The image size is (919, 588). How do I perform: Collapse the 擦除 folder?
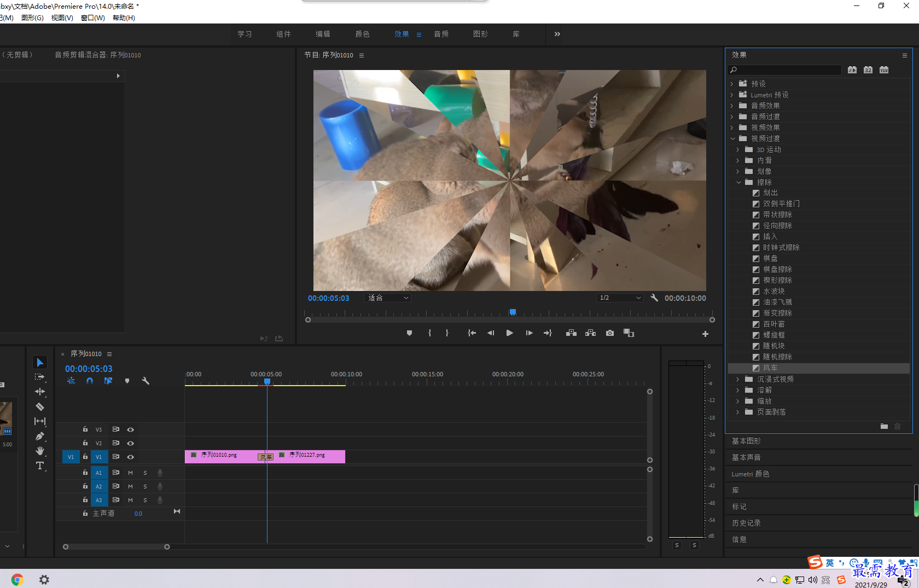click(738, 182)
